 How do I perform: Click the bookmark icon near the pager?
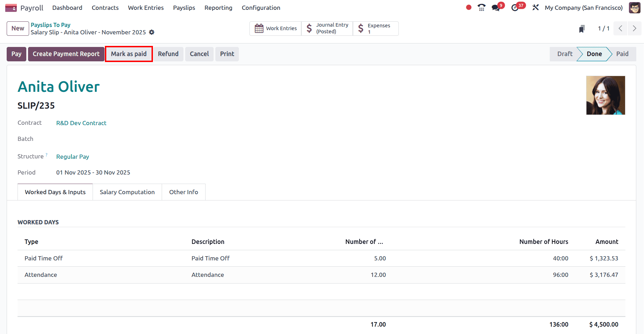click(582, 28)
